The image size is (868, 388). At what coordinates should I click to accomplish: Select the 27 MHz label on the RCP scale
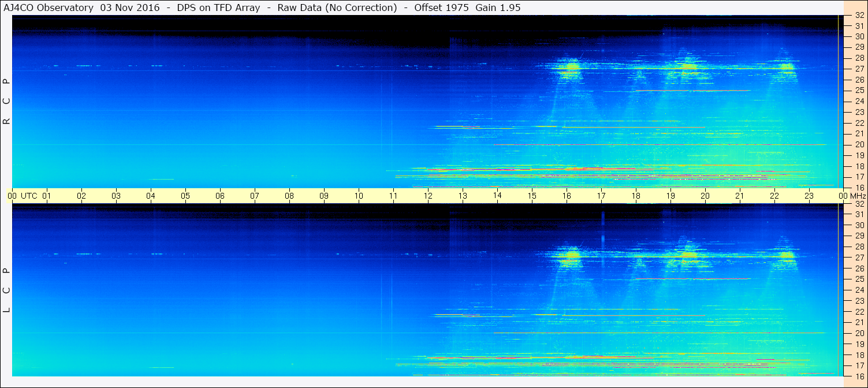pyautogui.click(x=859, y=69)
